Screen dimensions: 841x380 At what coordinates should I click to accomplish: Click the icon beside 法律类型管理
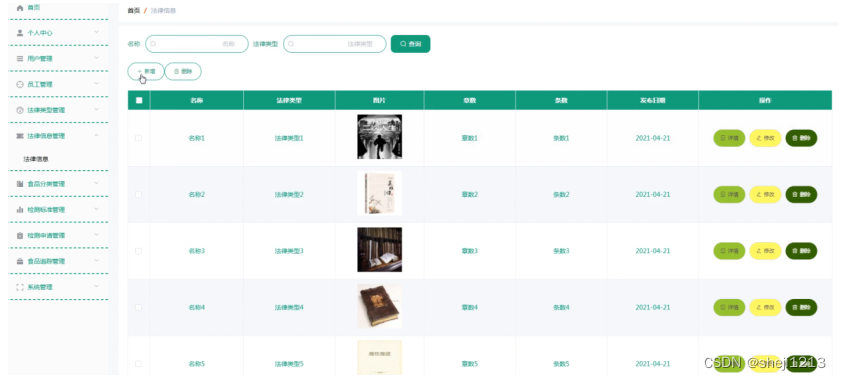pos(20,110)
